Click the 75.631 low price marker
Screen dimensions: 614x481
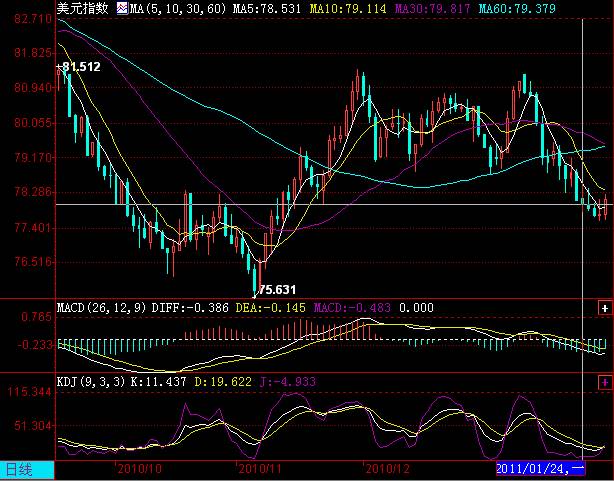[278, 290]
